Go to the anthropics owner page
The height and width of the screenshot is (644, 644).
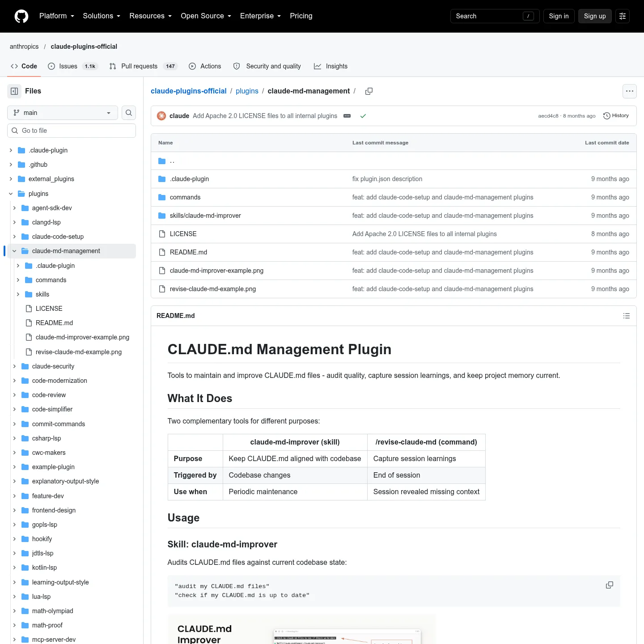pyautogui.click(x=24, y=47)
